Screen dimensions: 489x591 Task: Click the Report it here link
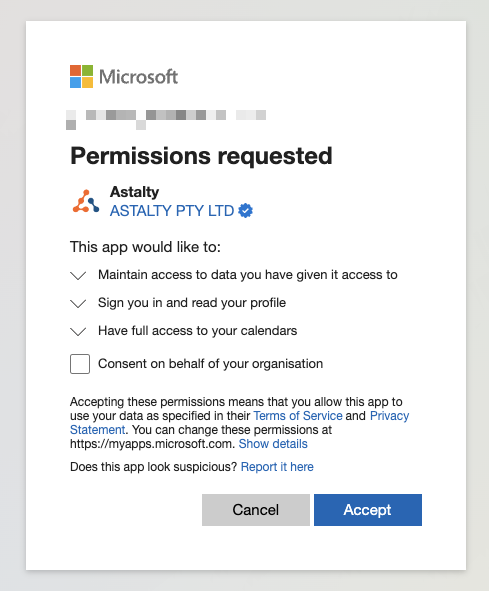277,467
